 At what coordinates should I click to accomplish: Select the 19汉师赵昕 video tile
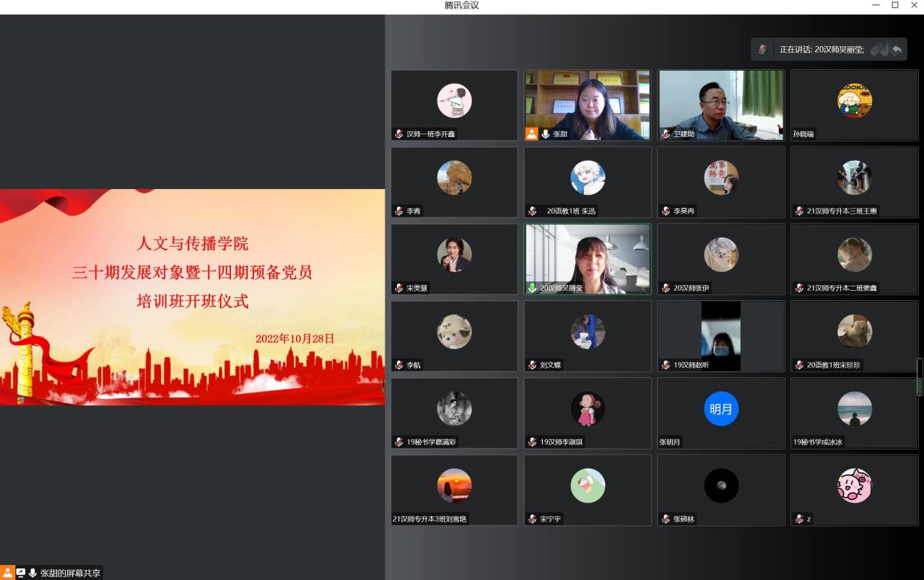pos(720,335)
